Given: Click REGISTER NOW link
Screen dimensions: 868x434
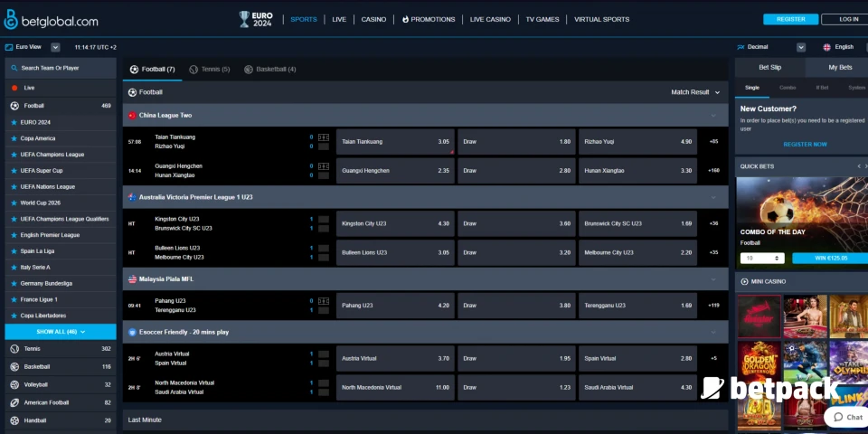Looking at the screenshot, I should [806, 145].
